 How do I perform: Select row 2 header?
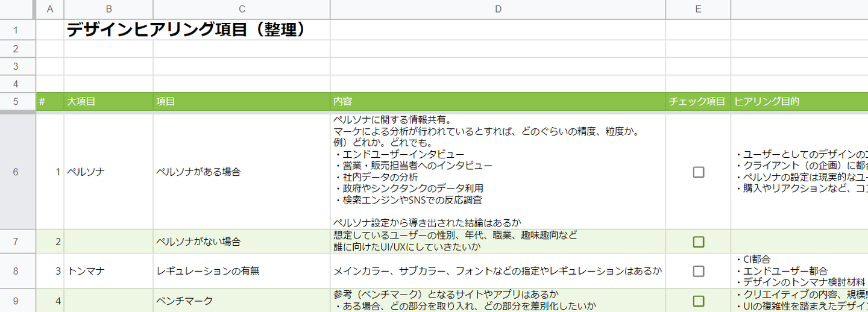pos(17,49)
